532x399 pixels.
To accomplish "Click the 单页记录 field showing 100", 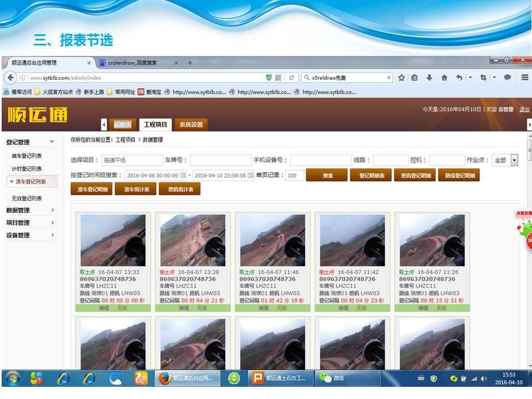I will coord(294,176).
